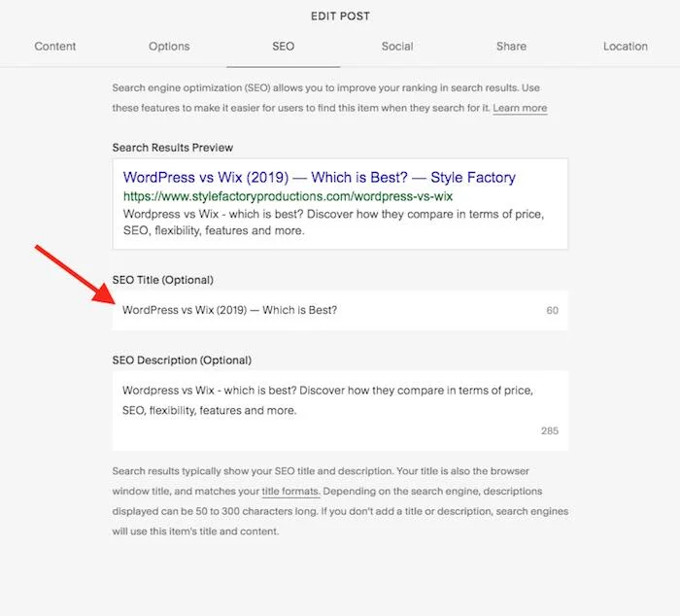Open the title formats link
The image size is (680, 616).
[290, 491]
